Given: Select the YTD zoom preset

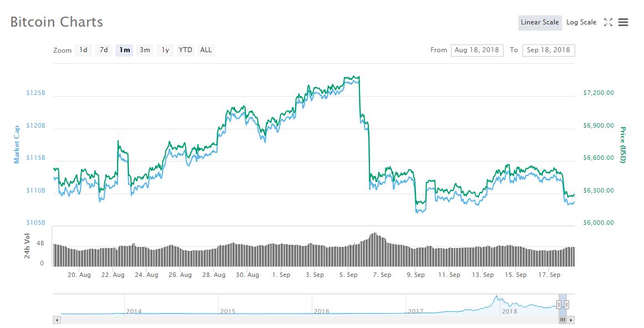Looking at the screenshot, I should (185, 50).
